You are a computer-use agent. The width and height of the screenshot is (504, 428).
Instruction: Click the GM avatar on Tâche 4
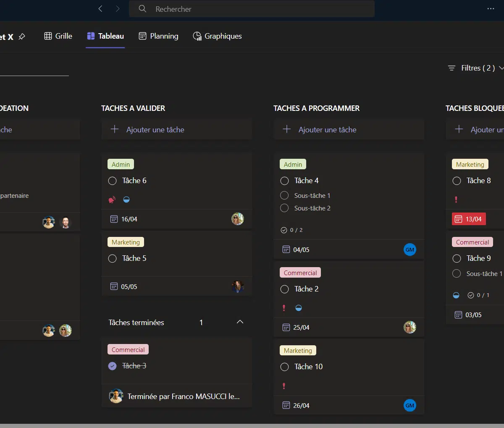pos(409,250)
